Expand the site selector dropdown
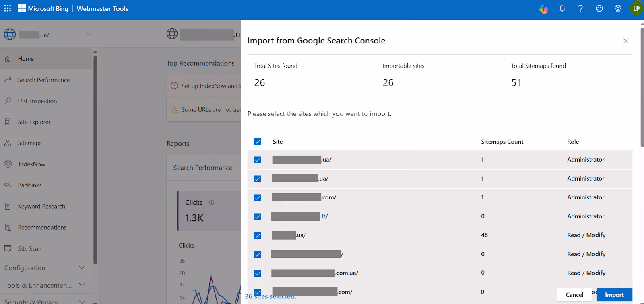 pyautogui.click(x=89, y=34)
